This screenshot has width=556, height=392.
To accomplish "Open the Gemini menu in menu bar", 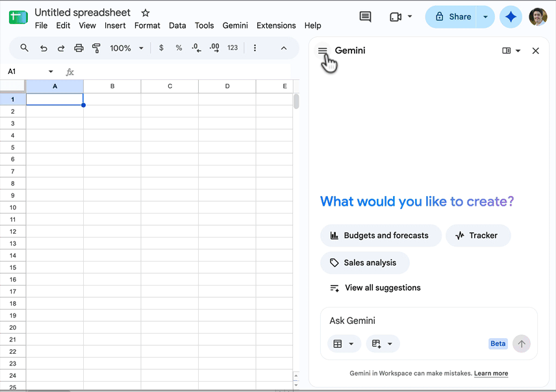I will tap(235, 25).
